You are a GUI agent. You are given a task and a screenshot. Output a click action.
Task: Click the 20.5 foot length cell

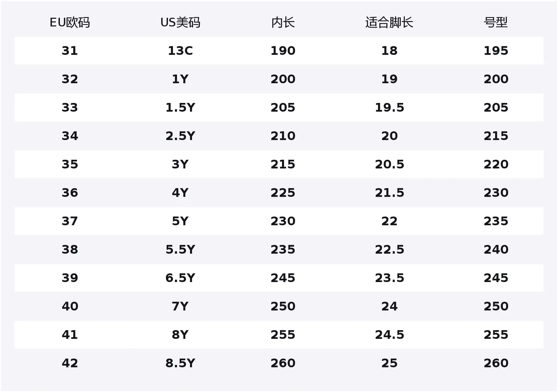click(x=389, y=164)
